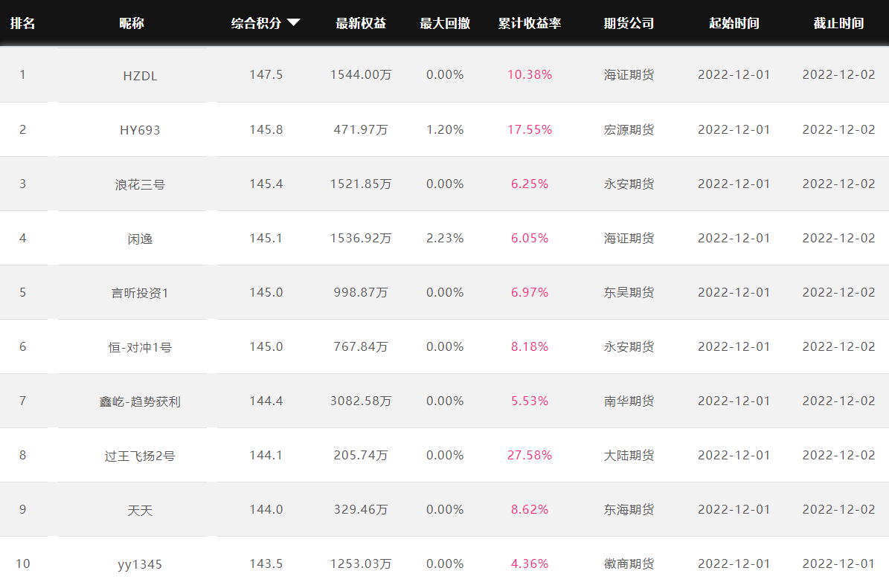Click score 145.4 for 浪花三号
This screenshot has width=889, height=588.
(x=266, y=184)
